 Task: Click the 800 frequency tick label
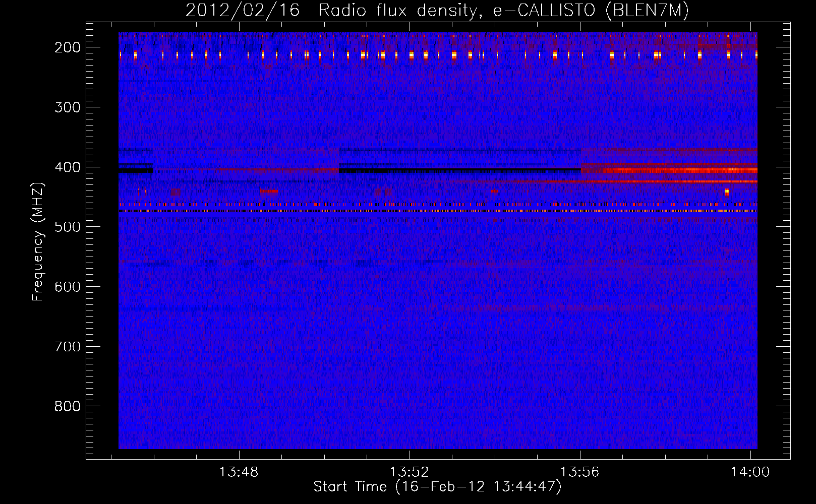[x=68, y=406]
